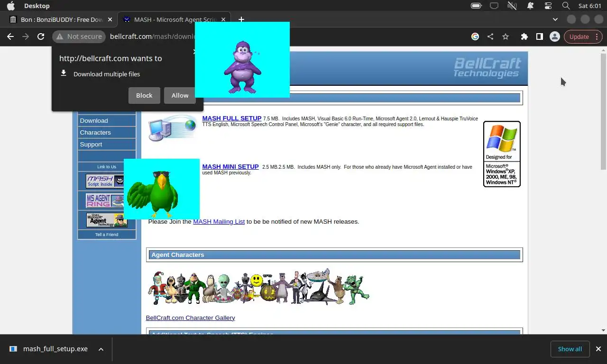Close the BonziBUDDY tab
Viewport: 607px width, 364px height.
pos(110,19)
